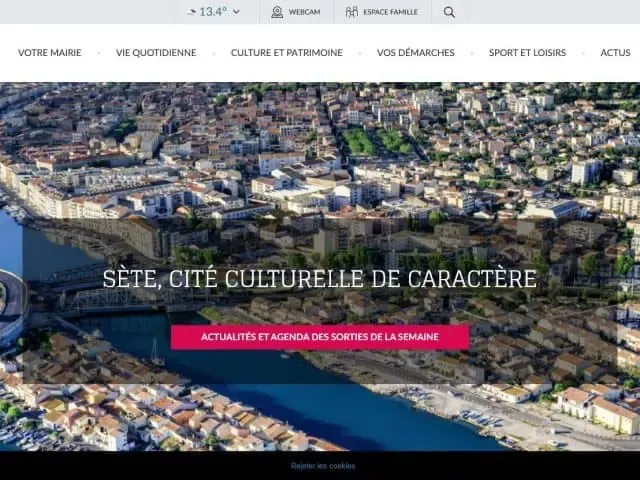This screenshot has width=640, height=480.
Task: Click the Espace Famille family icon
Action: [351, 12]
